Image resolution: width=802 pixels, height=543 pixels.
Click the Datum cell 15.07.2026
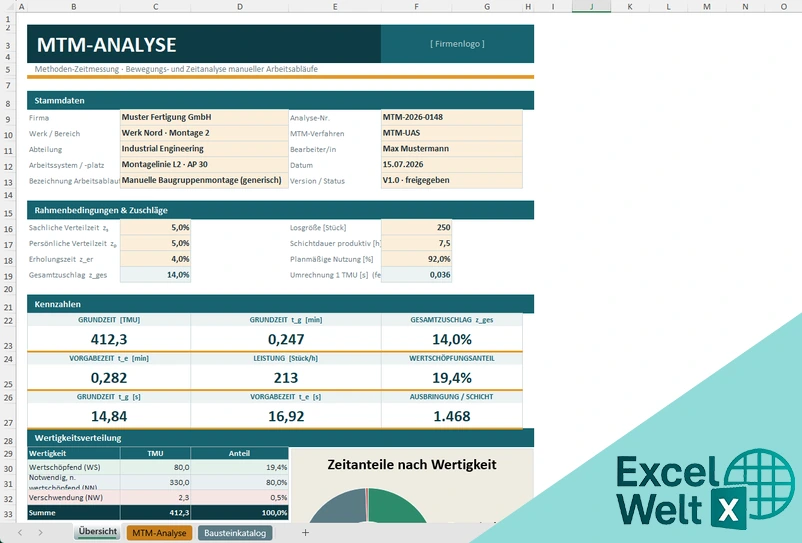452,165
